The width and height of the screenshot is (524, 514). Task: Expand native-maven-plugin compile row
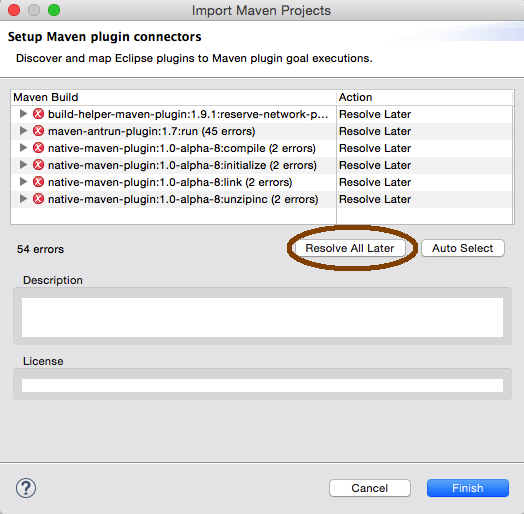23,148
